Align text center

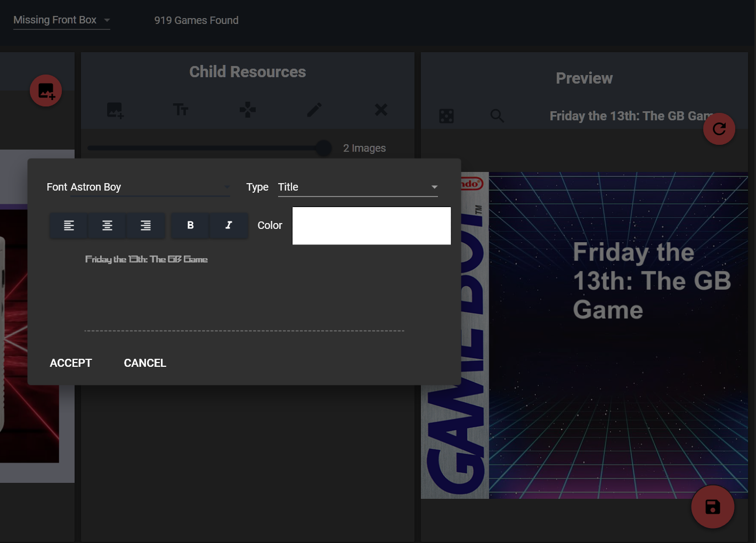point(107,225)
